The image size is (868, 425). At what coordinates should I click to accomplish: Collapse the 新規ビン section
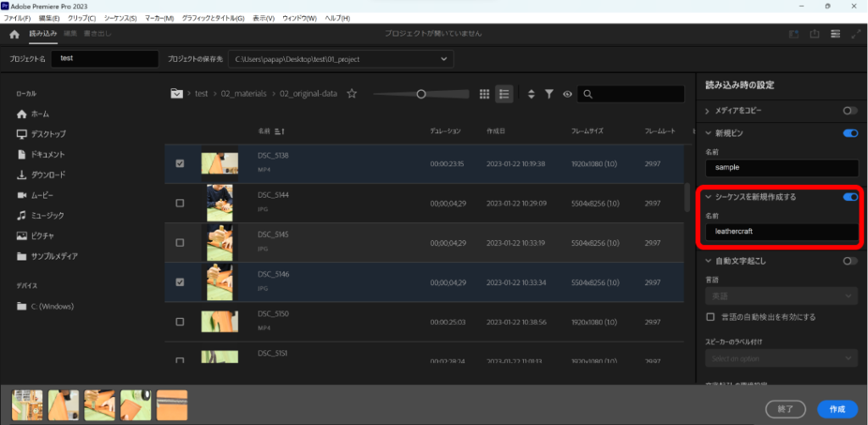click(x=708, y=134)
